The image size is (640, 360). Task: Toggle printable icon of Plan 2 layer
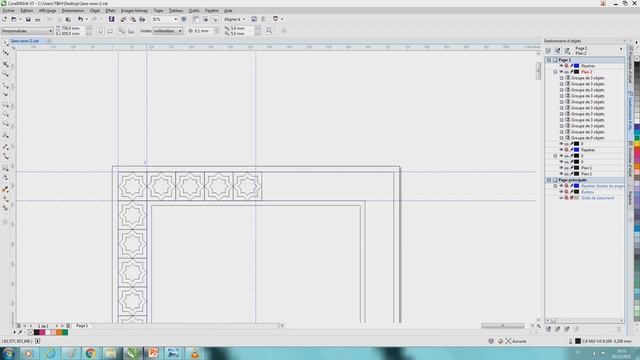(x=567, y=72)
